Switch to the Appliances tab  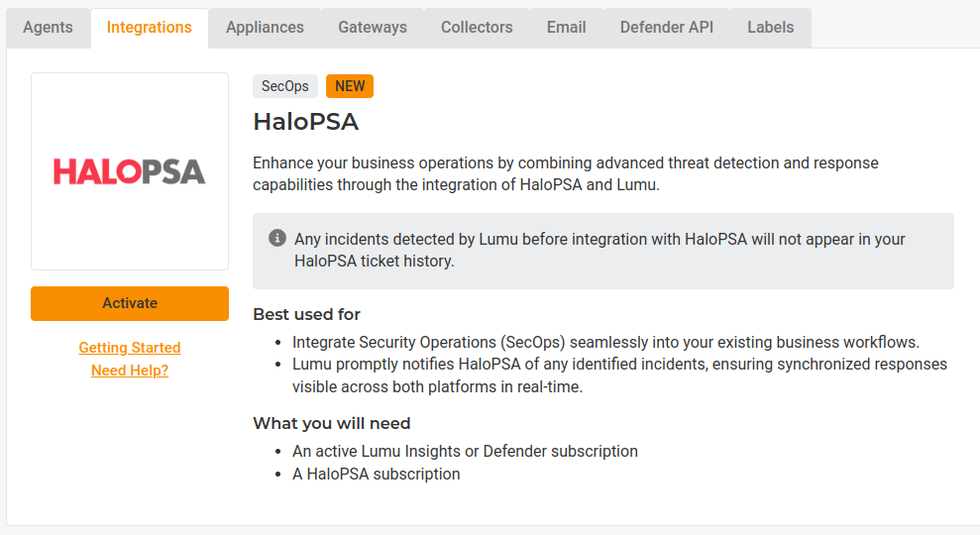tap(265, 28)
